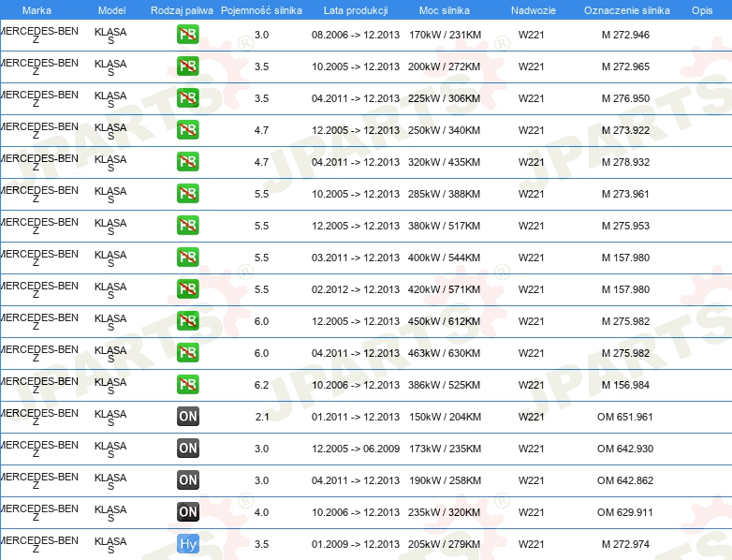Click the Pojemność silnika column header
The width and height of the screenshot is (732, 560).
click(261, 10)
